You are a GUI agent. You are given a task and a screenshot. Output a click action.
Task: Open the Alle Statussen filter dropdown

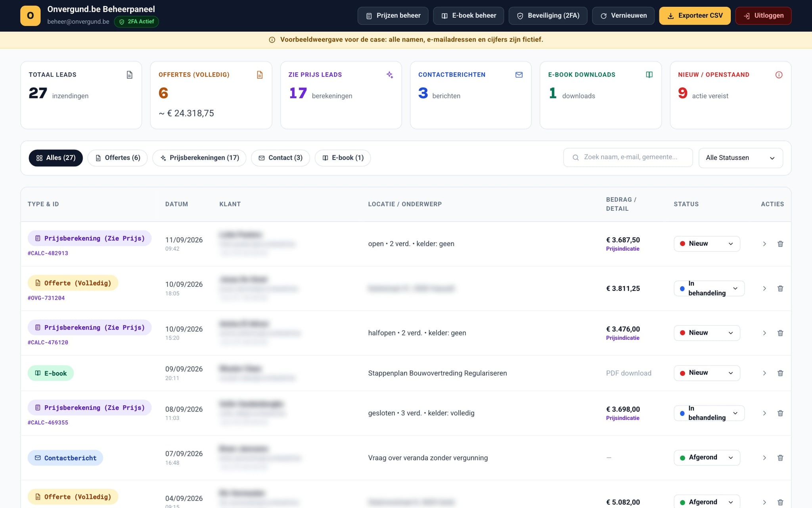pos(740,158)
